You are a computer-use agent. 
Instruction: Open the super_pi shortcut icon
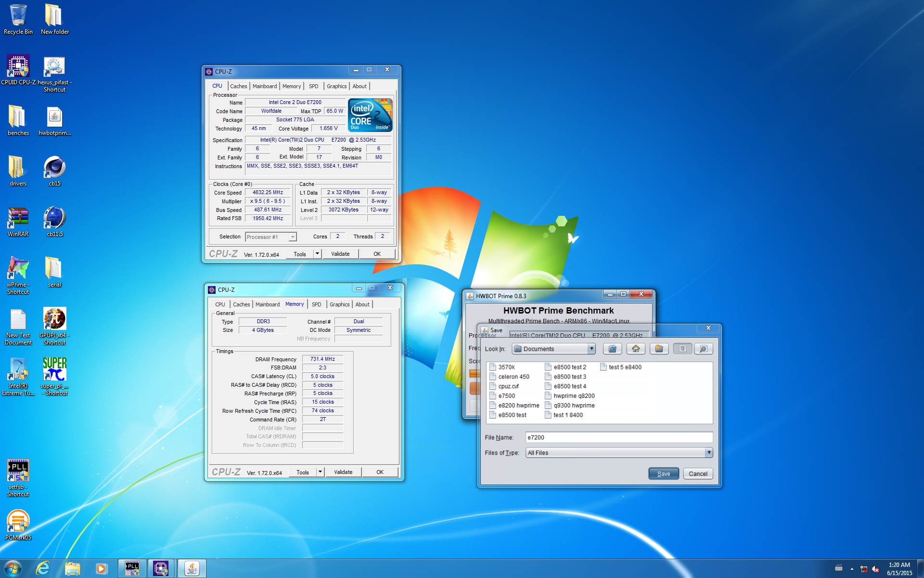coord(54,377)
